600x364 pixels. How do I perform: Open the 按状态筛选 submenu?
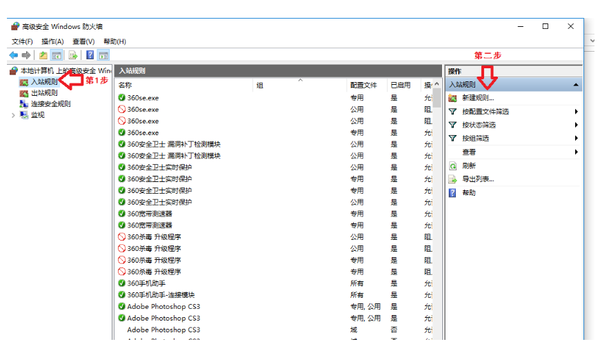[x=513, y=125]
